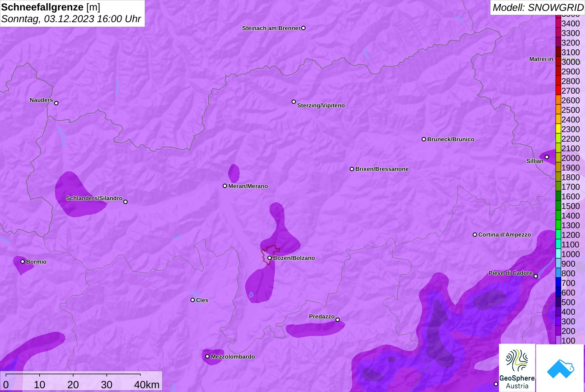Click the Meran/Merano city marker
This screenshot has height=392, width=585.
click(x=225, y=186)
